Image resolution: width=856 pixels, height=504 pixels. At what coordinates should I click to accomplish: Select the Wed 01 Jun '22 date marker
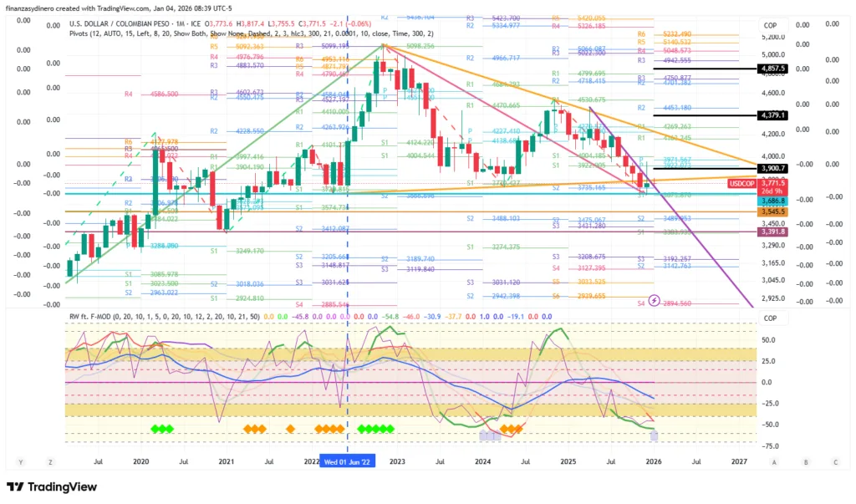pos(347,461)
